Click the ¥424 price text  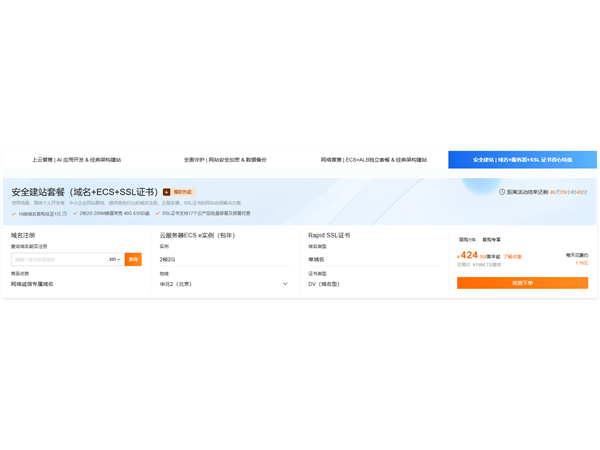click(x=468, y=256)
